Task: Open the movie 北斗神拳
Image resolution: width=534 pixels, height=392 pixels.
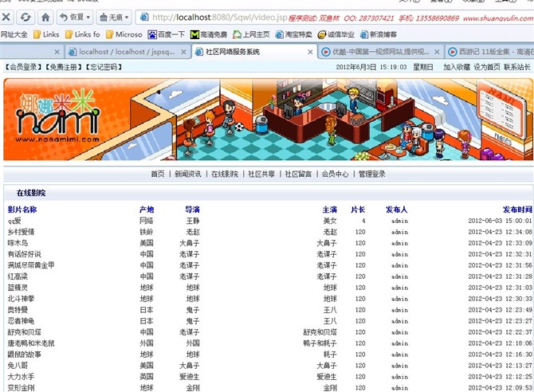Action: point(21,299)
